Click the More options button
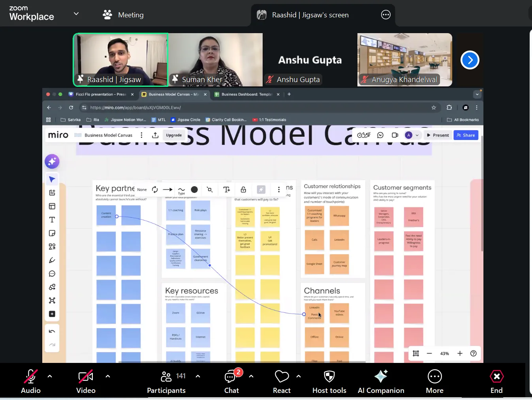This screenshot has width=532, height=400. [x=434, y=381]
